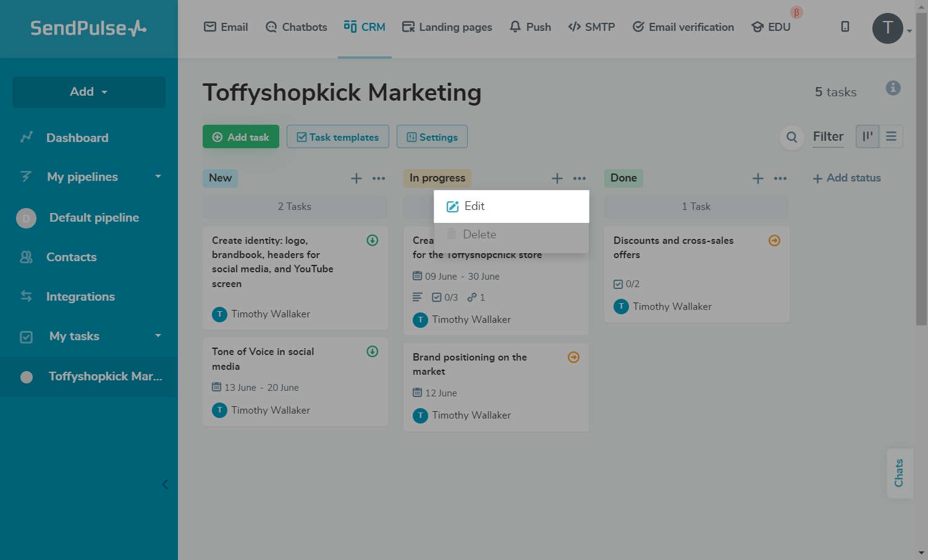Select Edit from the context menu
Image resolution: width=928 pixels, height=560 pixels.
tap(474, 206)
